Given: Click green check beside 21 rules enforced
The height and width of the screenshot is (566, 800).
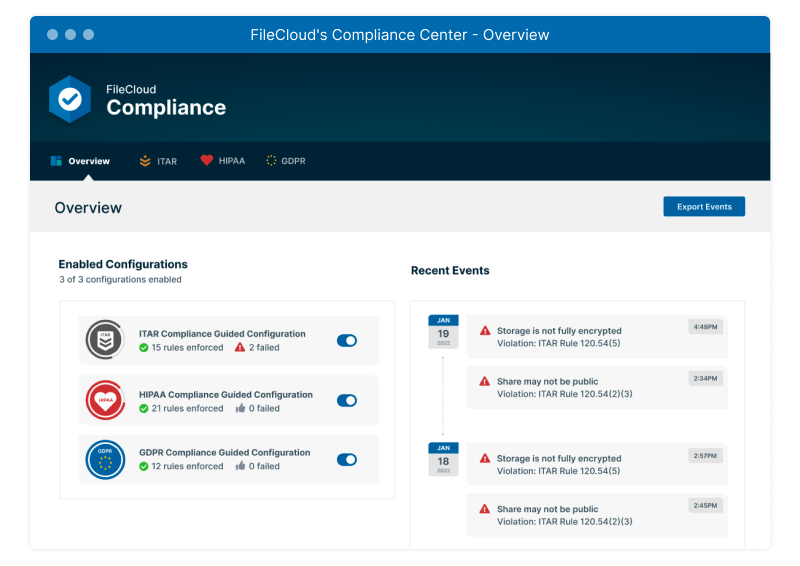Looking at the screenshot, I should (x=144, y=408).
